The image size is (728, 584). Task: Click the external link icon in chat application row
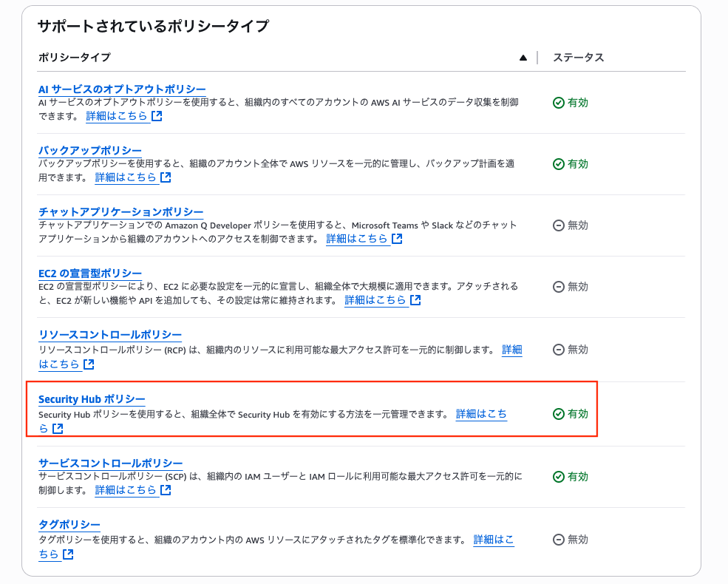tap(397, 239)
